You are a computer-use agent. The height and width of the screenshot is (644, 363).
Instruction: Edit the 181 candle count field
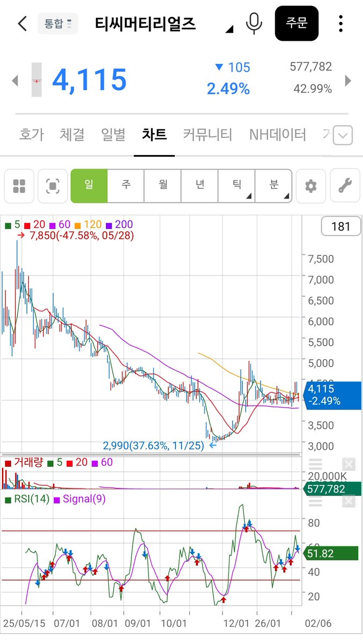(340, 226)
